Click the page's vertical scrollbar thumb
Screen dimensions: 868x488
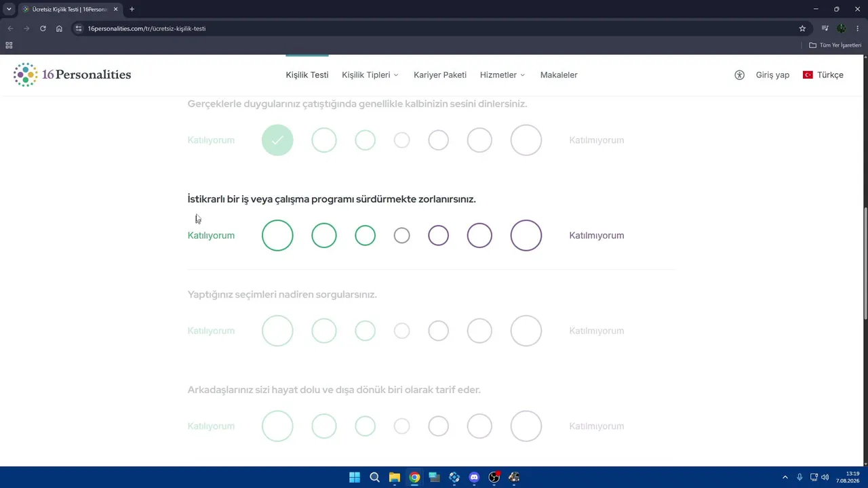865,263
